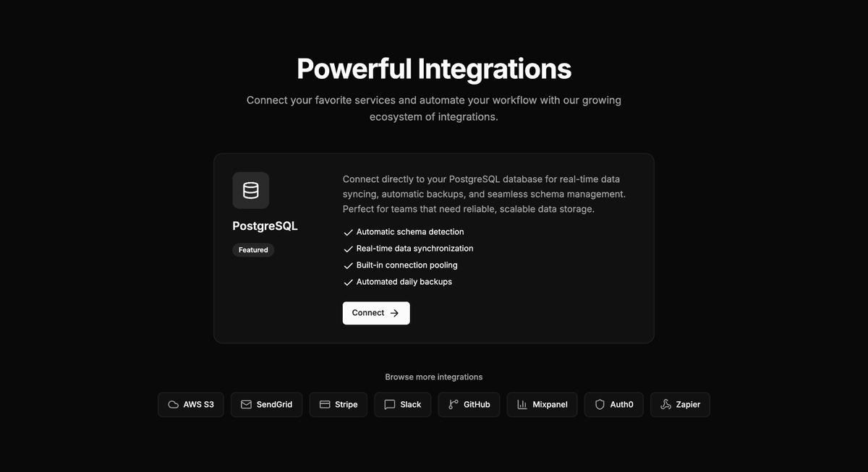Toggle the Automatic schema detection checkmark
The image size is (868, 472).
pos(348,232)
